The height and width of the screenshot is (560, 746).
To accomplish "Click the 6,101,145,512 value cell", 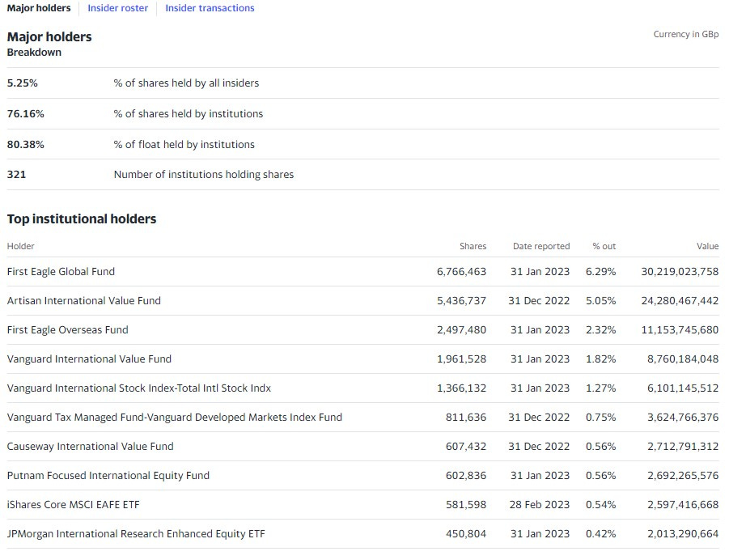I will click(x=683, y=388).
